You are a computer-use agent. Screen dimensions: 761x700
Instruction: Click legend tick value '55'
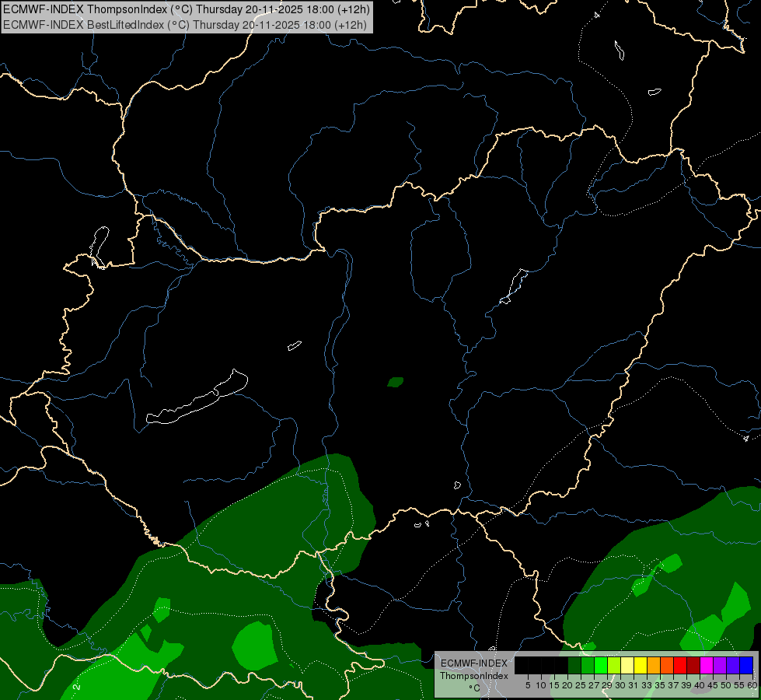pyautogui.click(x=739, y=685)
